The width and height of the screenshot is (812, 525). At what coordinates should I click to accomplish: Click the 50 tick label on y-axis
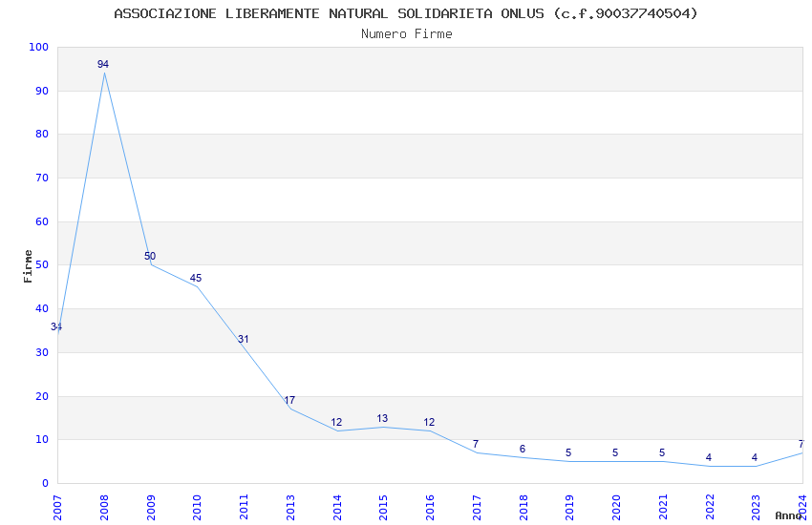[x=42, y=264]
